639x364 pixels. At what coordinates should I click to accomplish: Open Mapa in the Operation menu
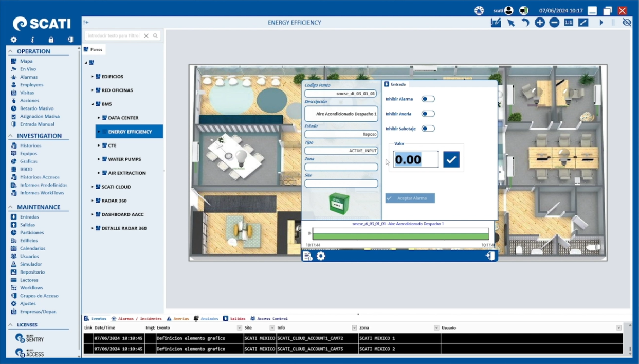click(26, 61)
